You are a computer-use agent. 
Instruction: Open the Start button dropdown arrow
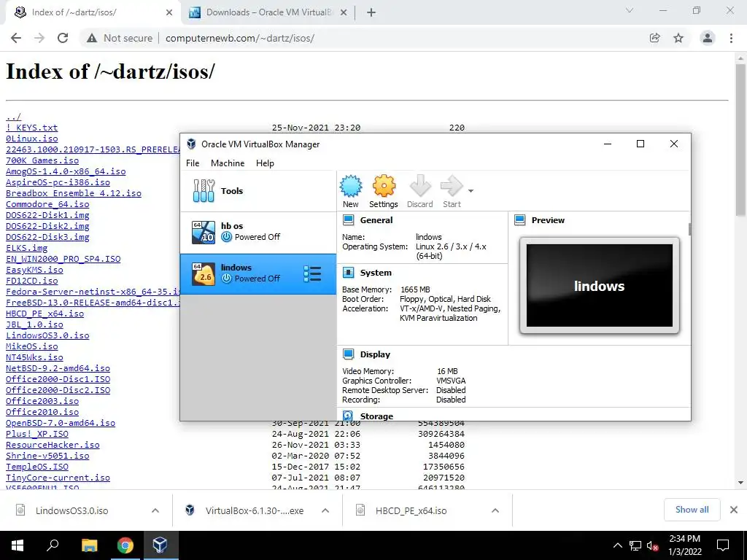tap(471, 191)
